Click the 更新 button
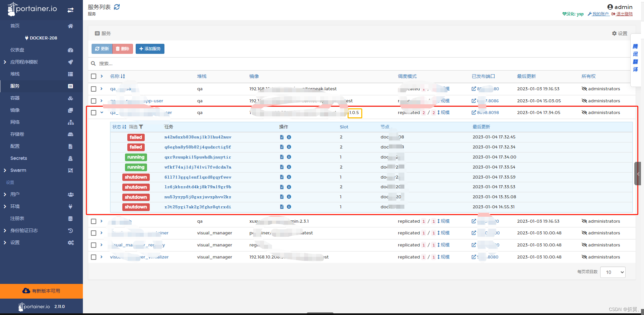 pos(102,49)
